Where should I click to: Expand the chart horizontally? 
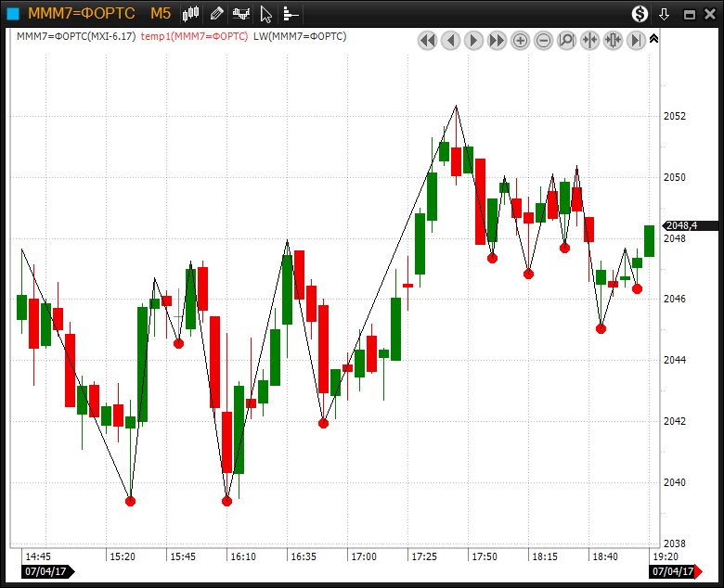coord(614,41)
